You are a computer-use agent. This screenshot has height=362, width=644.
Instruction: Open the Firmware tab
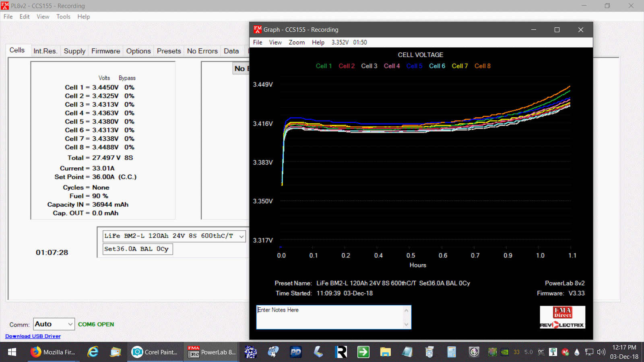point(105,51)
